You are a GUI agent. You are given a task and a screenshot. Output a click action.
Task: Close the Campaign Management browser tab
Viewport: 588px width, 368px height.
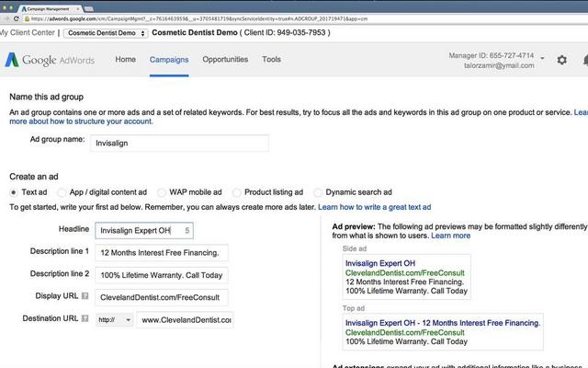tap(77, 8)
